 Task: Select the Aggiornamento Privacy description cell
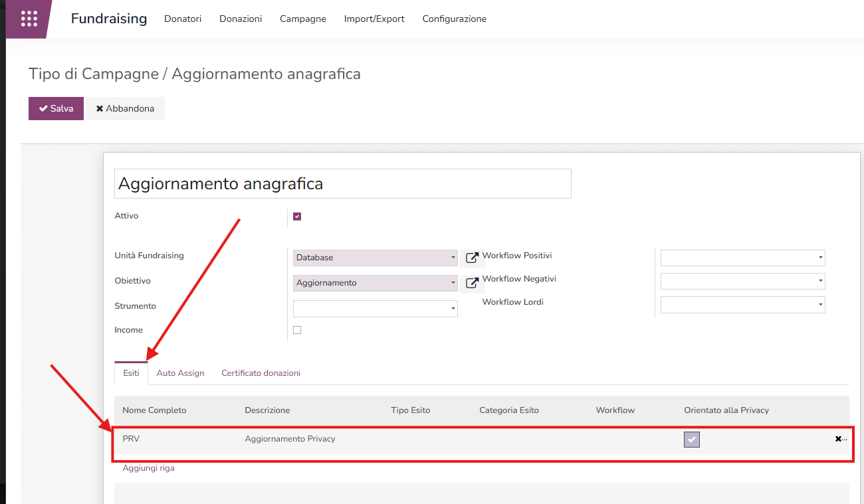pyautogui.click(x=290, y=439)
